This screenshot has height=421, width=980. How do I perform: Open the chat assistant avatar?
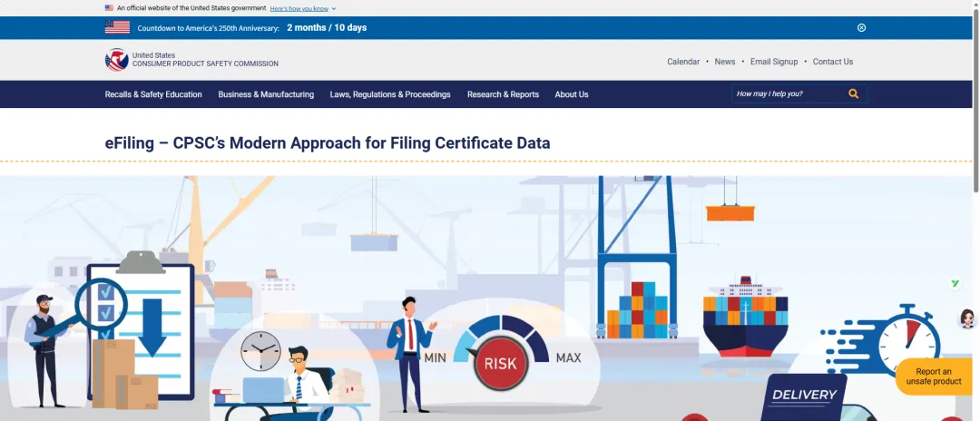pos(967,318)
